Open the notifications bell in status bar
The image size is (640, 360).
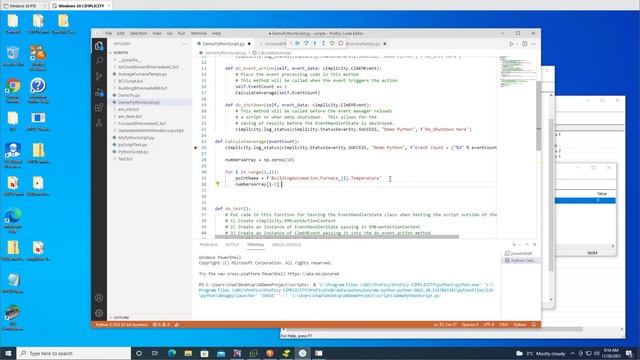(534, 324)
